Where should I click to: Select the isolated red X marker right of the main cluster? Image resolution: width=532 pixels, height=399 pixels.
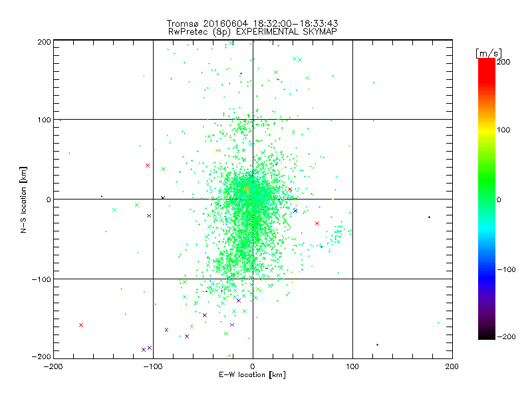point(317,223)
